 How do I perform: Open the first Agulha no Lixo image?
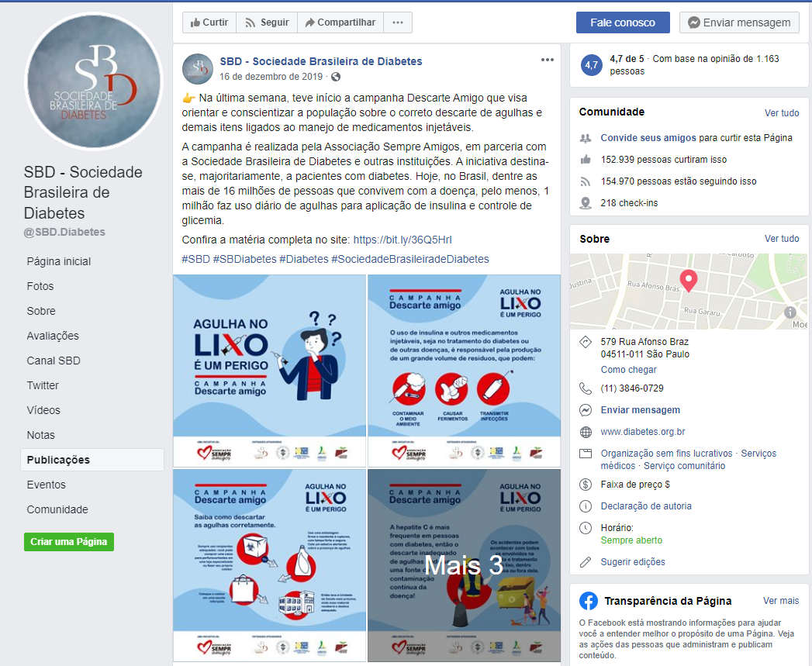point(269,371)
